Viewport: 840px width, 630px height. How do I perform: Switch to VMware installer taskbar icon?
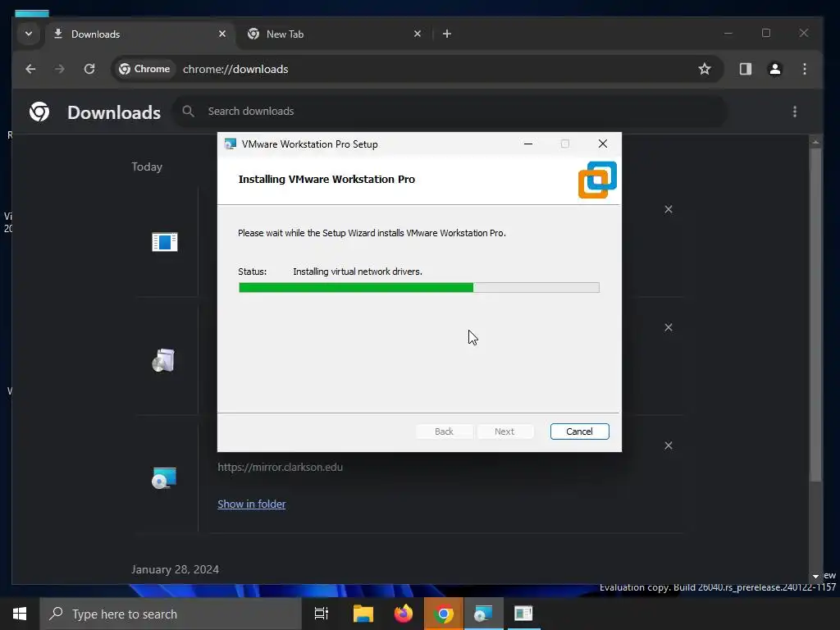[x=483, y=614]
